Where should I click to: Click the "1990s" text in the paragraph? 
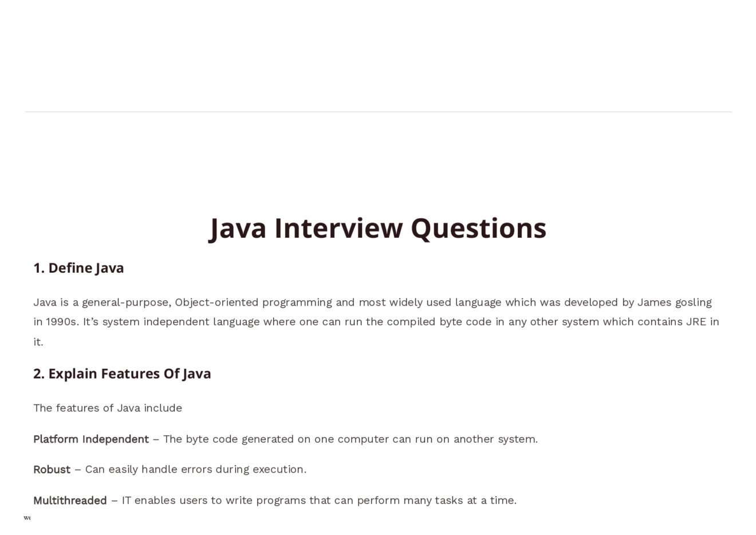click(x=62, y=321)
